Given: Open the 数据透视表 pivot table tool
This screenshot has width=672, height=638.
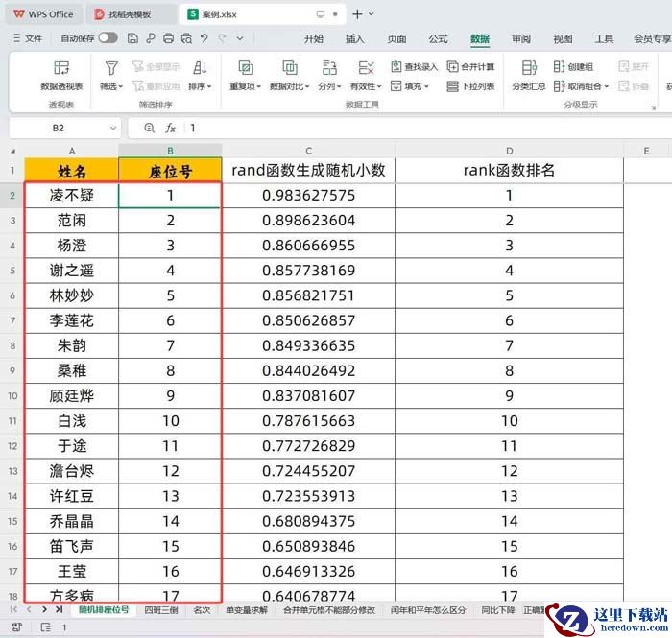Looking at the screenshot, I should point(61,76).
